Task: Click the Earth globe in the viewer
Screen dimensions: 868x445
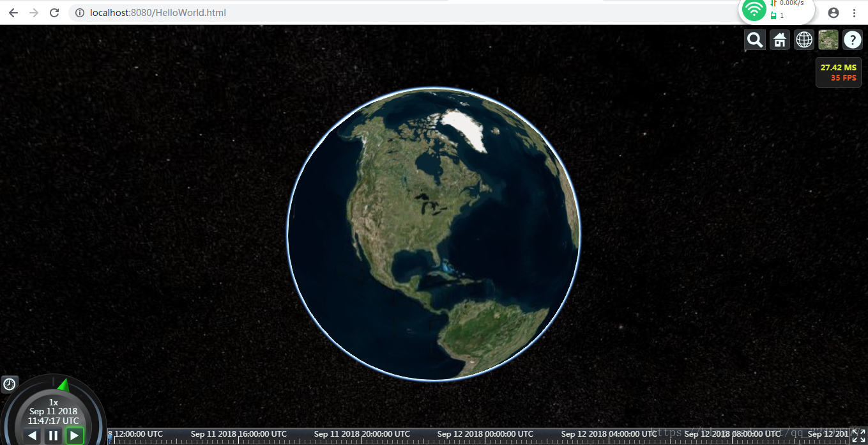Action: click(x=434, y=234)
